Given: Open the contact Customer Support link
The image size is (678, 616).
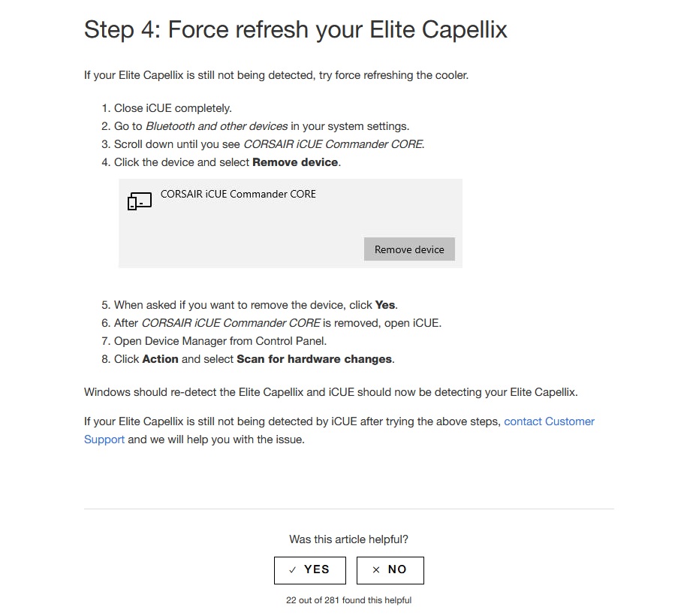Looking at the screenshot, I should click(x=549, y=421).
